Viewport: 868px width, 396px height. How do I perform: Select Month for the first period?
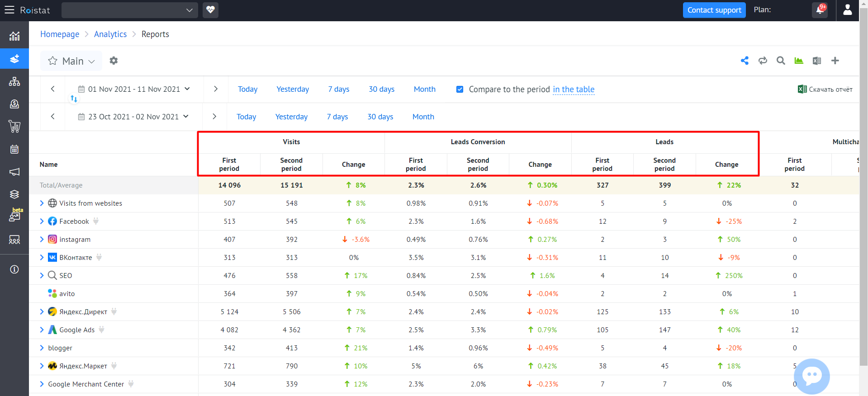(x=425, y=89)
